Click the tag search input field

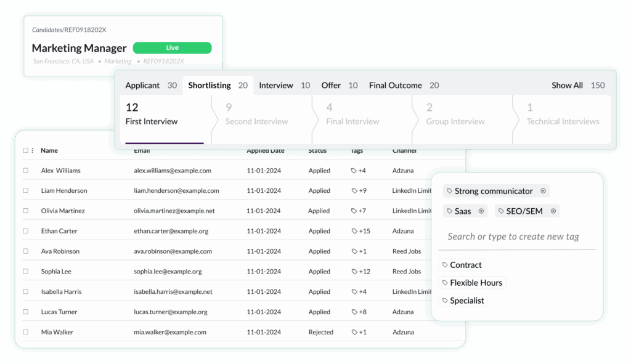pyautogui.click(x=513, y=237)
